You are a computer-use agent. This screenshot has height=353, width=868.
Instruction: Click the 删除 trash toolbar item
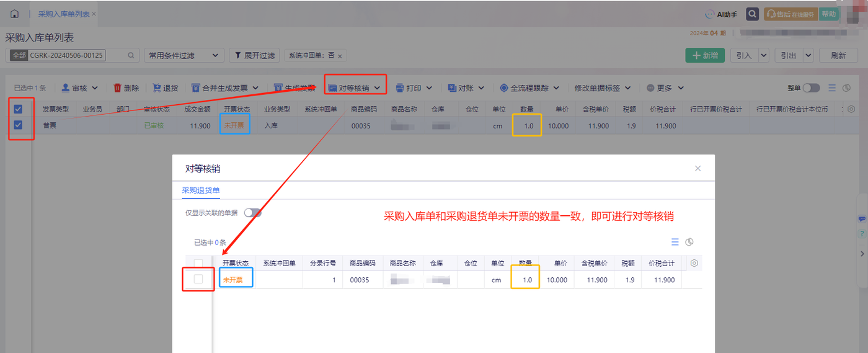click(x=126, y=88)
